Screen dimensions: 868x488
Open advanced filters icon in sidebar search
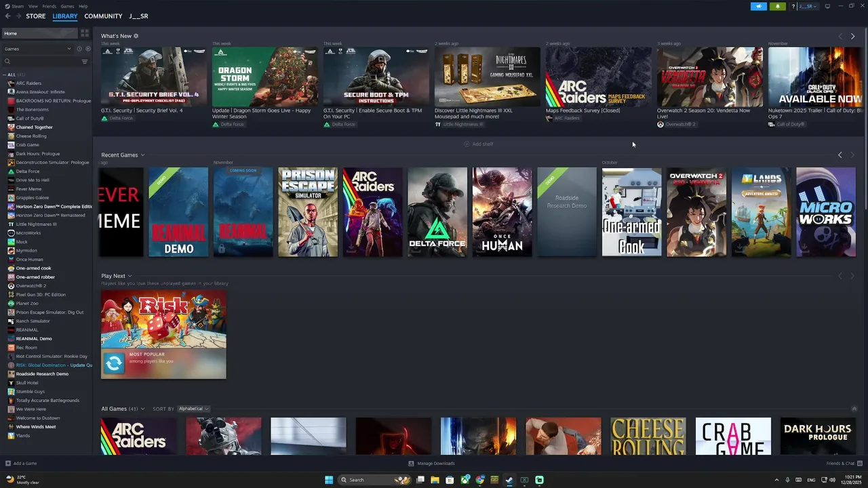click(x=85, y=62)
